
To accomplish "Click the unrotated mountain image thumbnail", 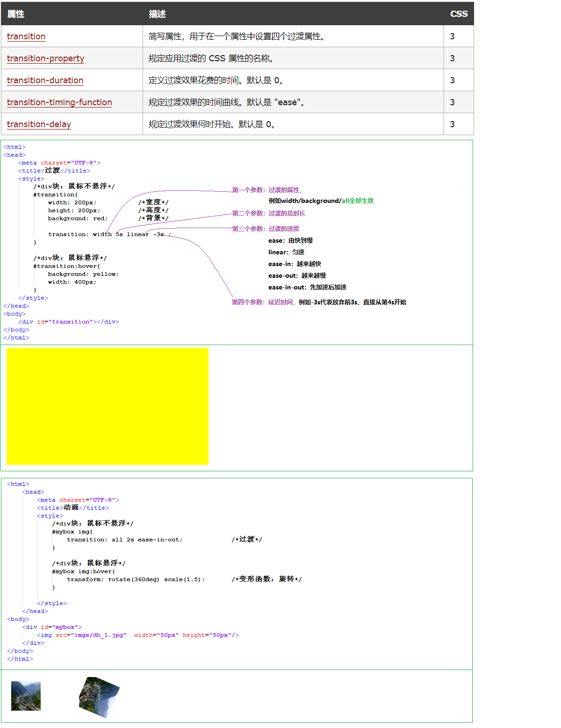I will [x=26, y=696].
